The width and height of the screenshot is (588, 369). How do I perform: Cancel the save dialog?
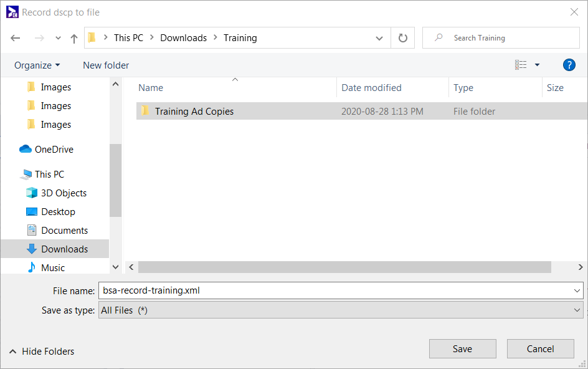click(540, 348)
